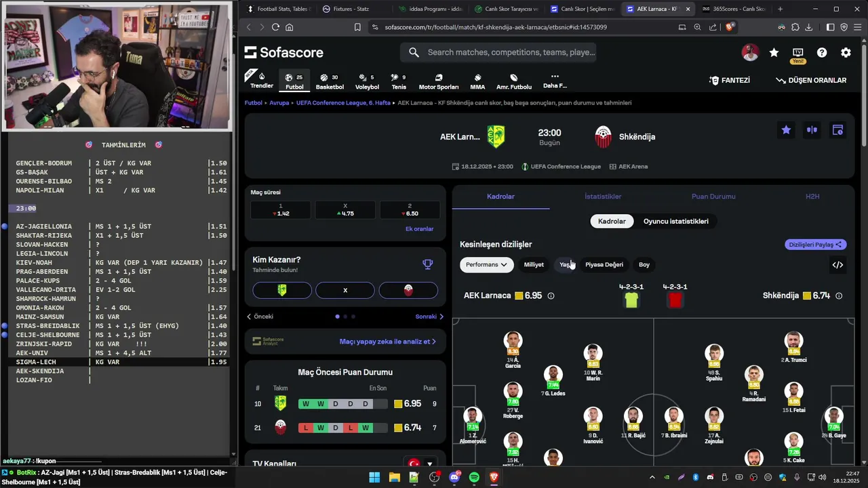Open the user profile avatar
The height and width of the screenshot is (488, 868).
[750, 52]
